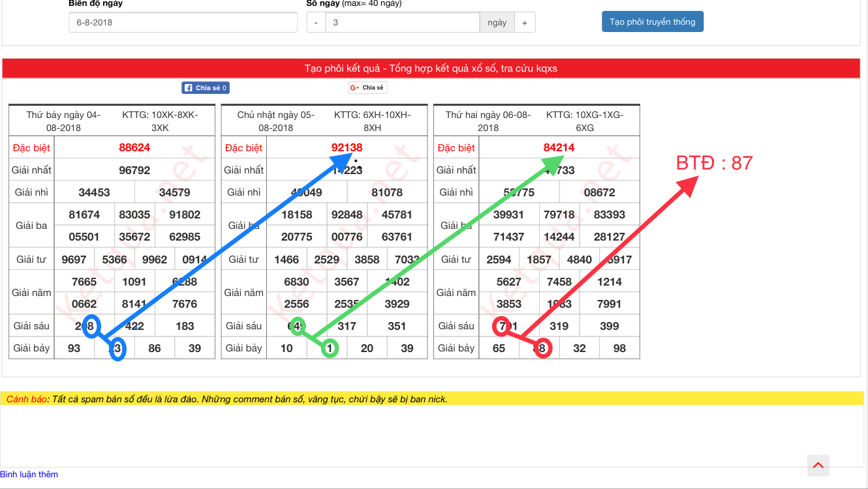Click third prize number 83035

point(134,215)
